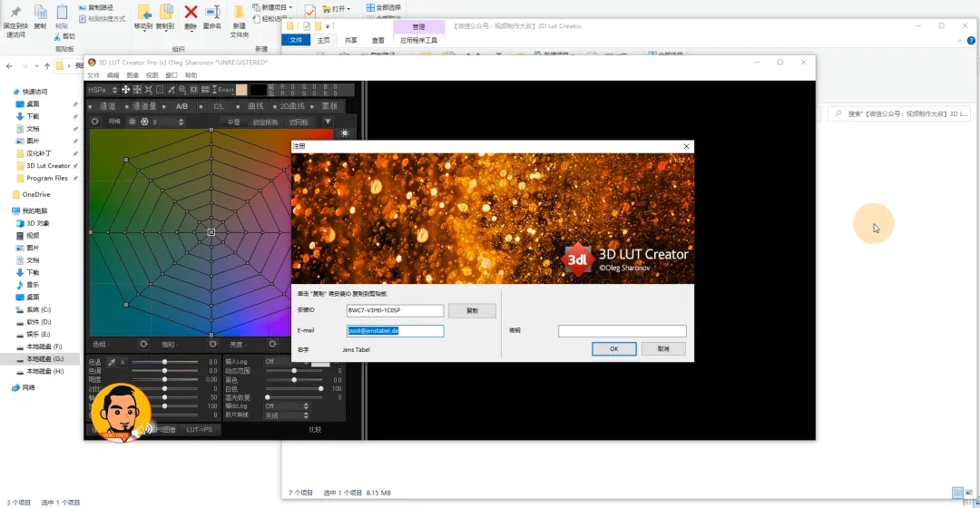
Task: Open the down-triangle menu beside 双网格
Action: pyautogui.click(x=328, y=122)
